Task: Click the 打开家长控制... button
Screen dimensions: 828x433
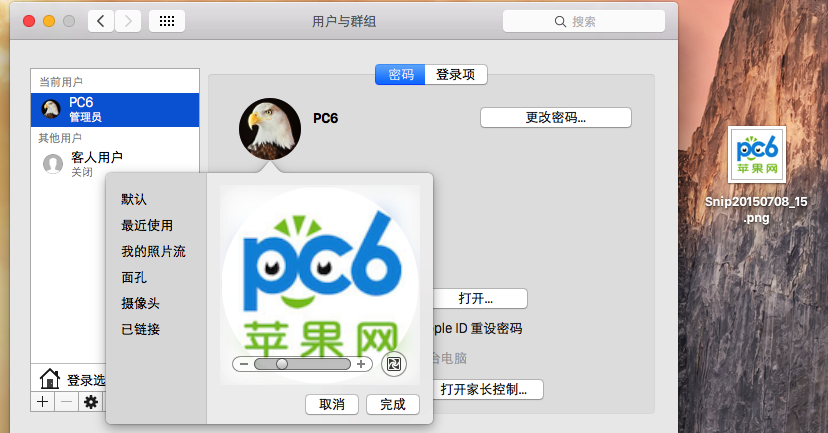Action: (x=488, y=389)
